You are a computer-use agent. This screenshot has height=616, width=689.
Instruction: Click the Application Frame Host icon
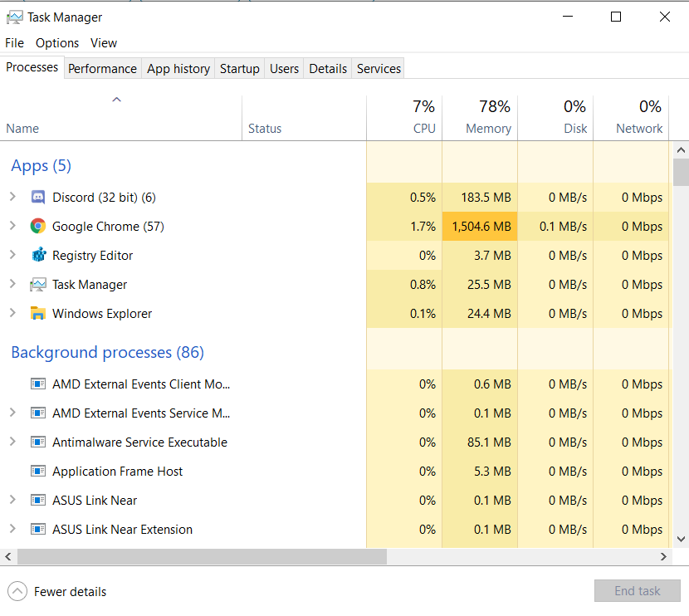[37, 472]
